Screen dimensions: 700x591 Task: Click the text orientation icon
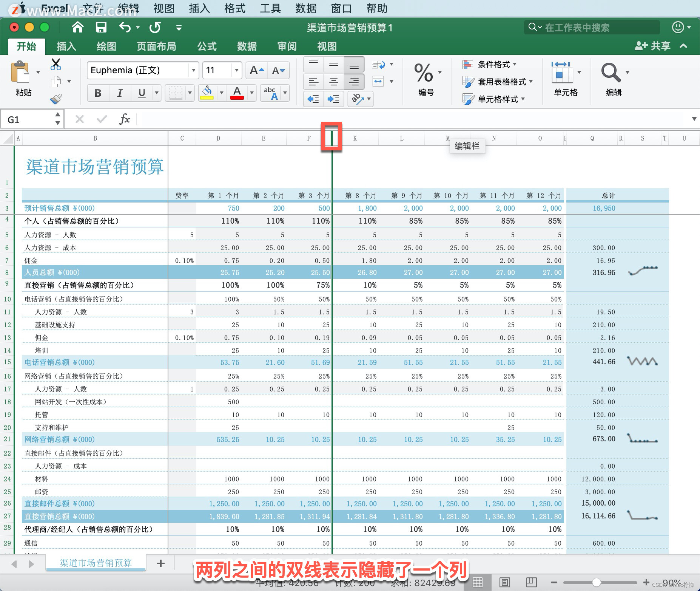(358, 99)
